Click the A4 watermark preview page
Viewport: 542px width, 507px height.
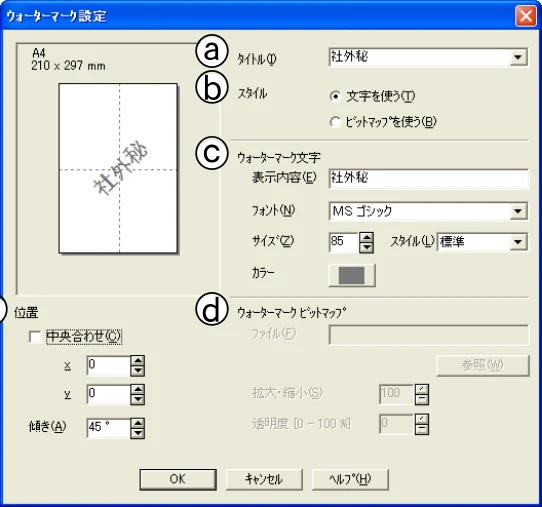(x=118, y=168)
